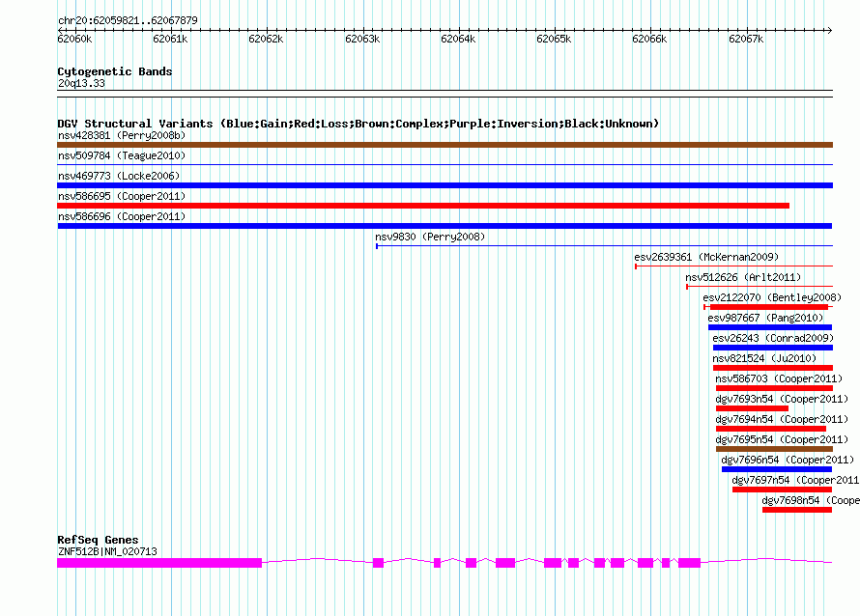Select dgv7694n54 (Cooper2011) label
Viewport: 860px width, 616px height.
click(782, 419)
